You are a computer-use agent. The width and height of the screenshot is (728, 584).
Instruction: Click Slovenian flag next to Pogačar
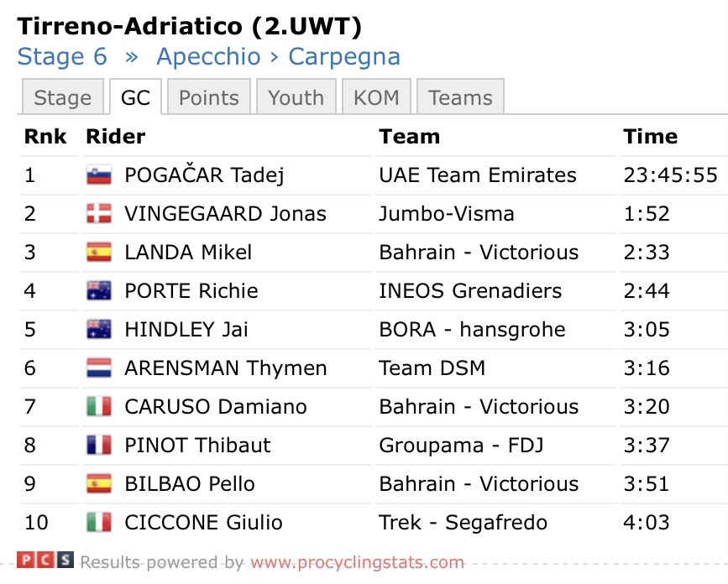[99, 175]
